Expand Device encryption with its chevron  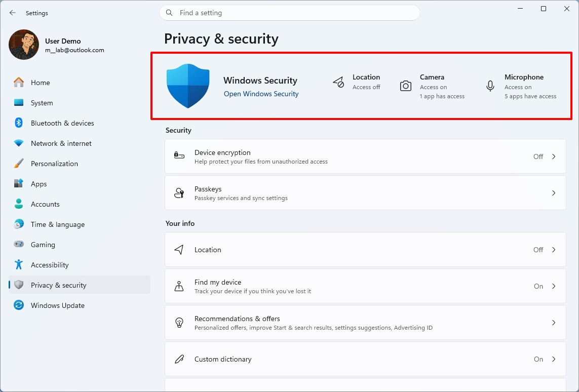click(554, 156)
